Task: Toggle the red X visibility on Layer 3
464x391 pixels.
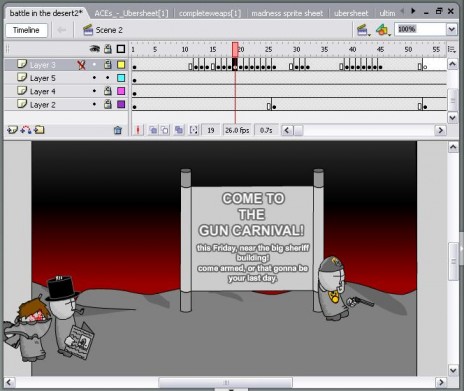Action: [x=81, y=65]
